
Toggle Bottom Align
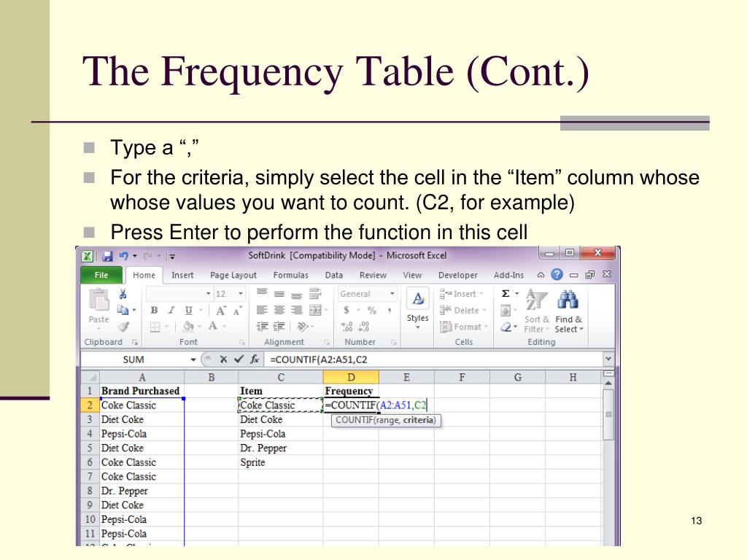click(296, 295)
